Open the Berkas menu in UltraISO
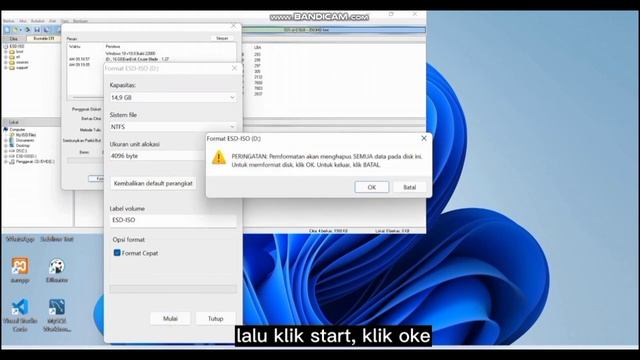Image resolution: width=640 pixels, height=360 pixels. [x=9, y=21]
